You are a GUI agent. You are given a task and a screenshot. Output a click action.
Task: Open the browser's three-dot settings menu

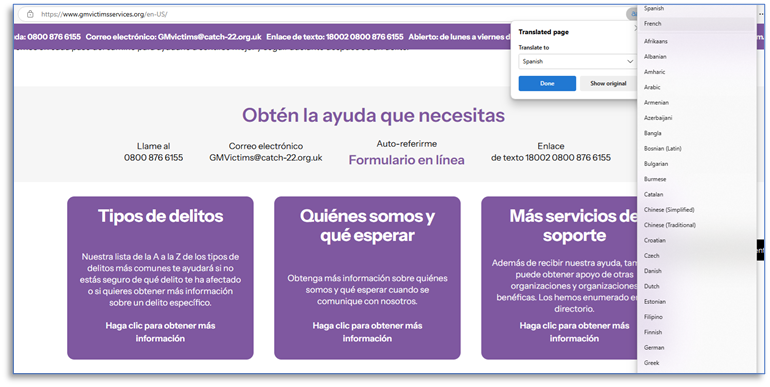761,14
